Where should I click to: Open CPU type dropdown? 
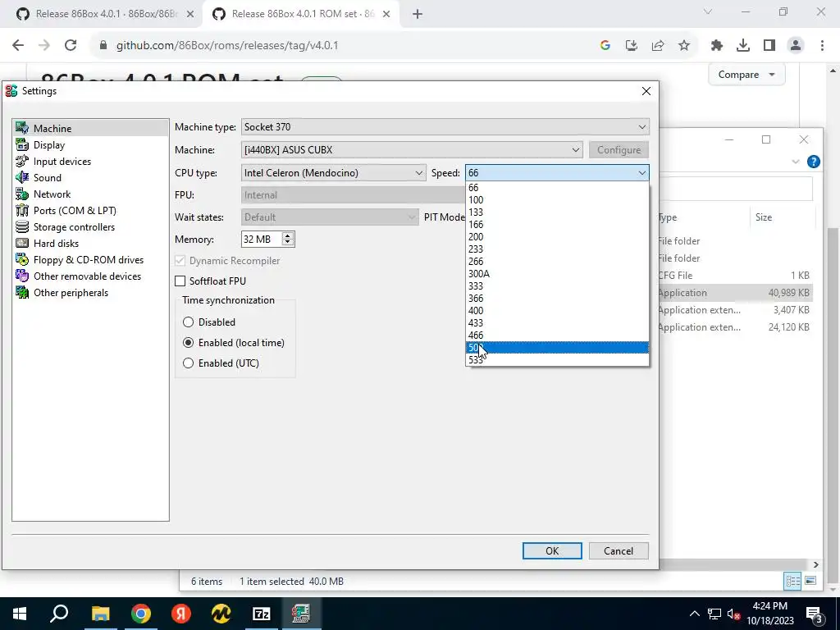tap(334, 172)
